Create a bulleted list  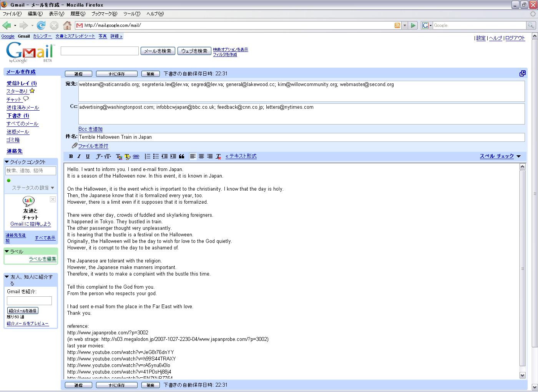(156, 156)
